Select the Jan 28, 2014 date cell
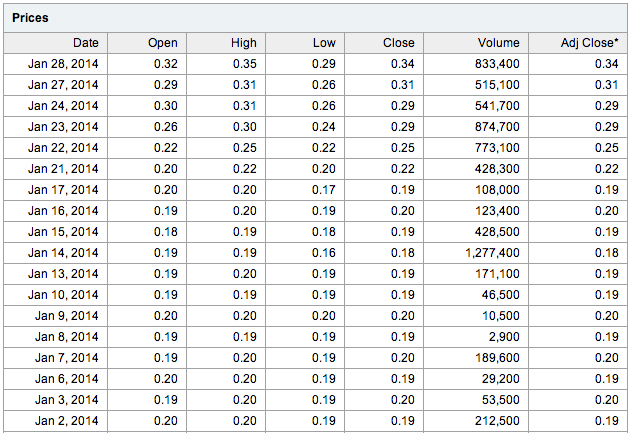 coord(56,64)
